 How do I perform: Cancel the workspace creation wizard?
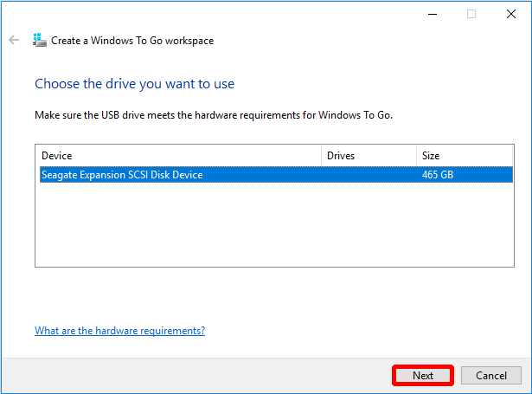[490, 376]
